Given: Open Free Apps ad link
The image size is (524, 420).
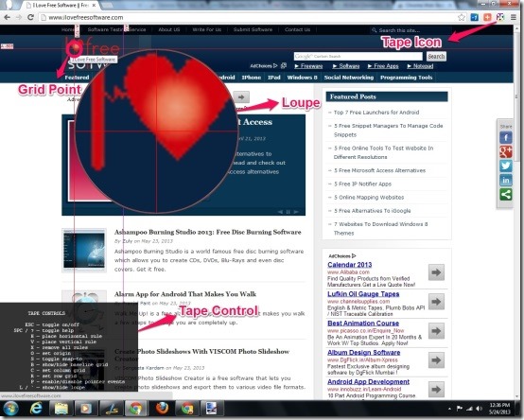Looking at the screenshot, I should pos(383,66).
